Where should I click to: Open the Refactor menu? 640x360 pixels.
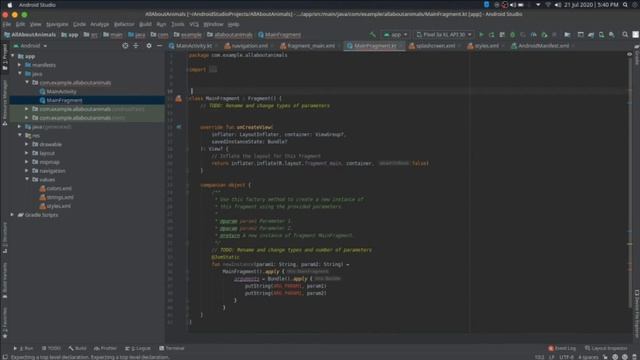click(x=124, y=24)
